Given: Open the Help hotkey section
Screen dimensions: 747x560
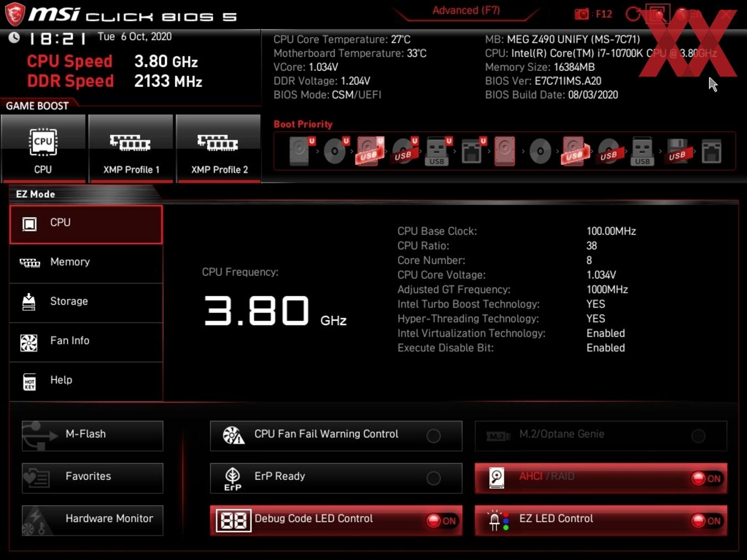Looking at the screenshot, I should [86, 382].
